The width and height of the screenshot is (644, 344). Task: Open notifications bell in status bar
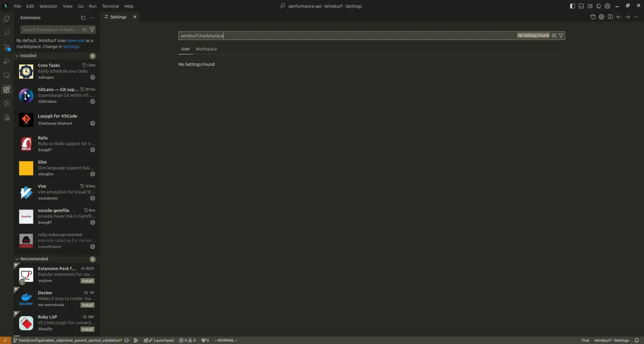click(637, 340)
